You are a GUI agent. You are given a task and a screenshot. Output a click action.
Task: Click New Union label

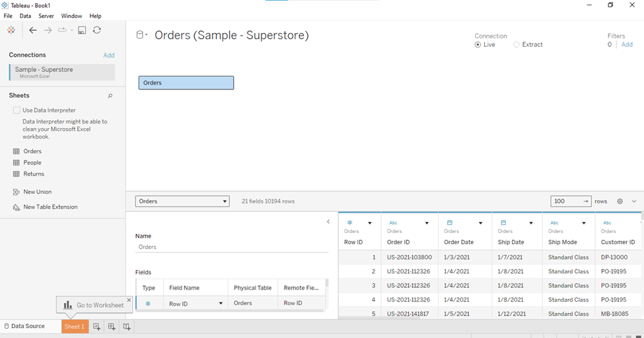click(x=38, y=192)
